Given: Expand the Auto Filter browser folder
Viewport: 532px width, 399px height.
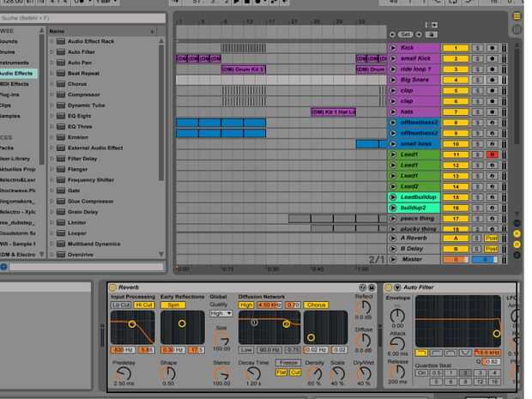Looking at the screenshot, I should (51, 51).
